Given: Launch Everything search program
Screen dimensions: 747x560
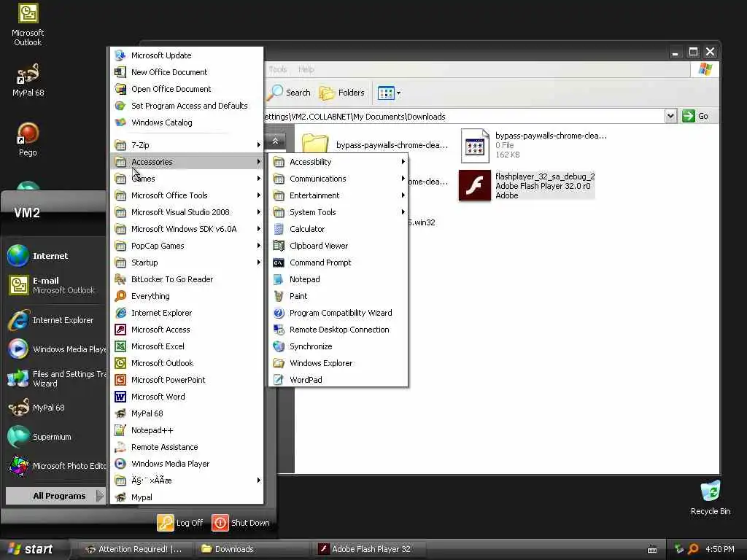Looking at the screenshot, I should pos(187,296).
